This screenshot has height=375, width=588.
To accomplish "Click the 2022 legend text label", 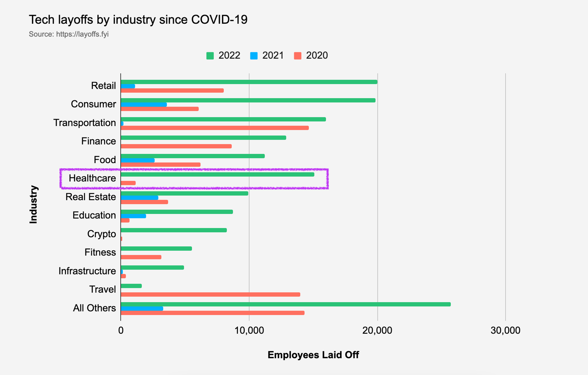I will pos(229,56).
